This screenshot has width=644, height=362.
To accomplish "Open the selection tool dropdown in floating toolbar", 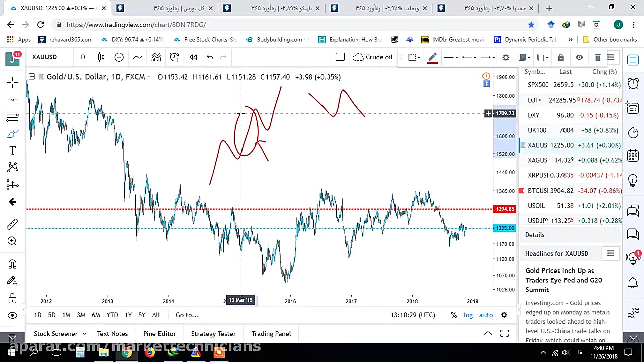I will pos(414,57).
